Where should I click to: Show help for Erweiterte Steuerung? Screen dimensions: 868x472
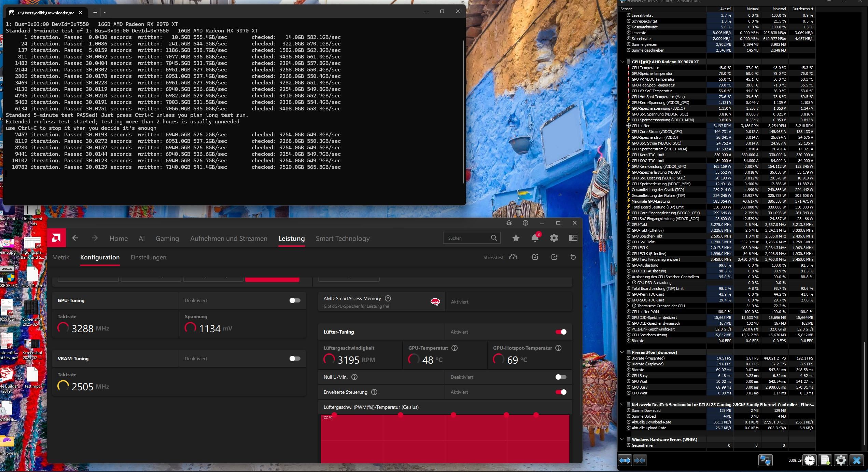(374, 392)
